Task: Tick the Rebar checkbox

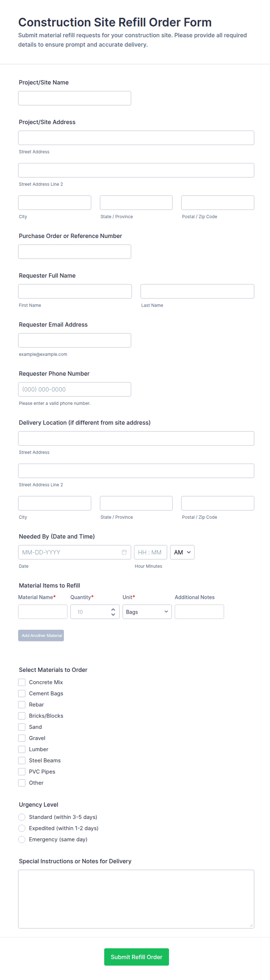Action: click(x=22, y=704)
